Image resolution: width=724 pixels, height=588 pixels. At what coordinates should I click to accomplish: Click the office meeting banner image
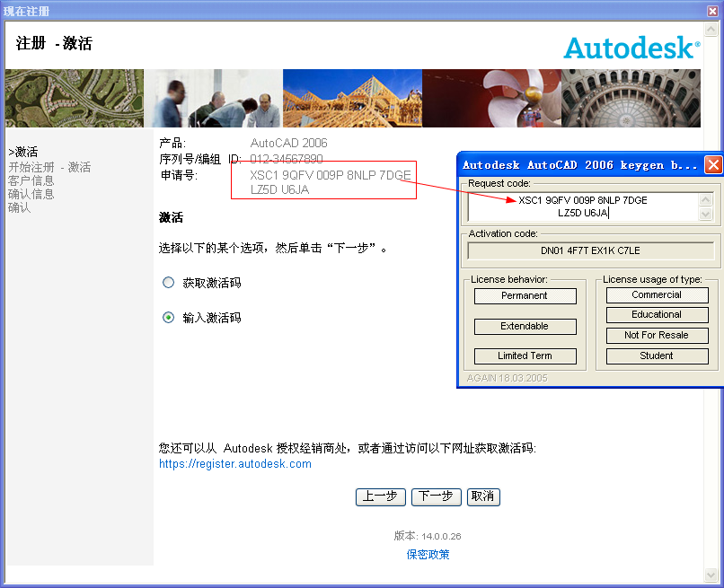pyautogui.click(x=213, y=99)
